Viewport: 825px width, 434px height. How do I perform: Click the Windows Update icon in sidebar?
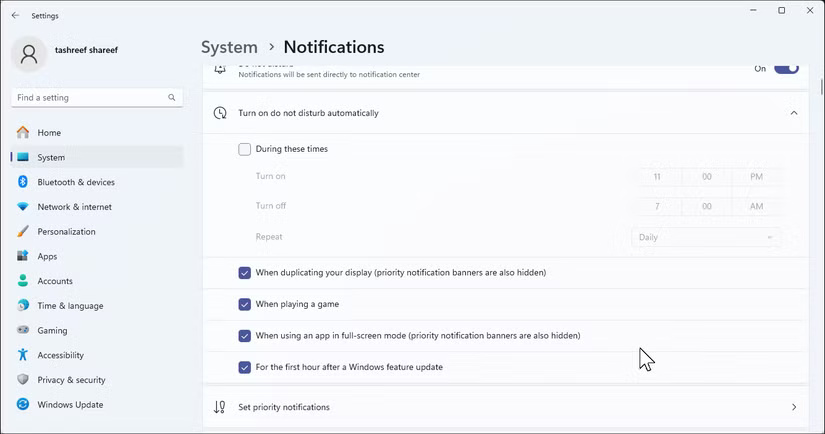[22, 405]
